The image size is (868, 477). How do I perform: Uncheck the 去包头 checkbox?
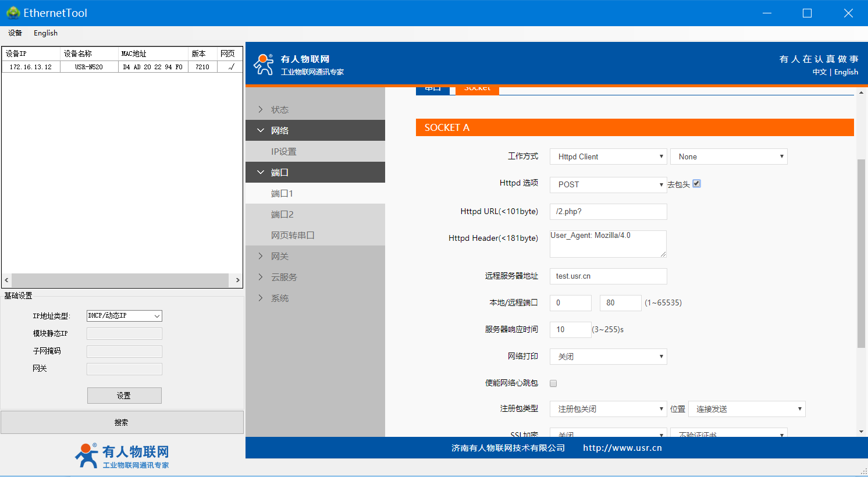pos(696,184)
